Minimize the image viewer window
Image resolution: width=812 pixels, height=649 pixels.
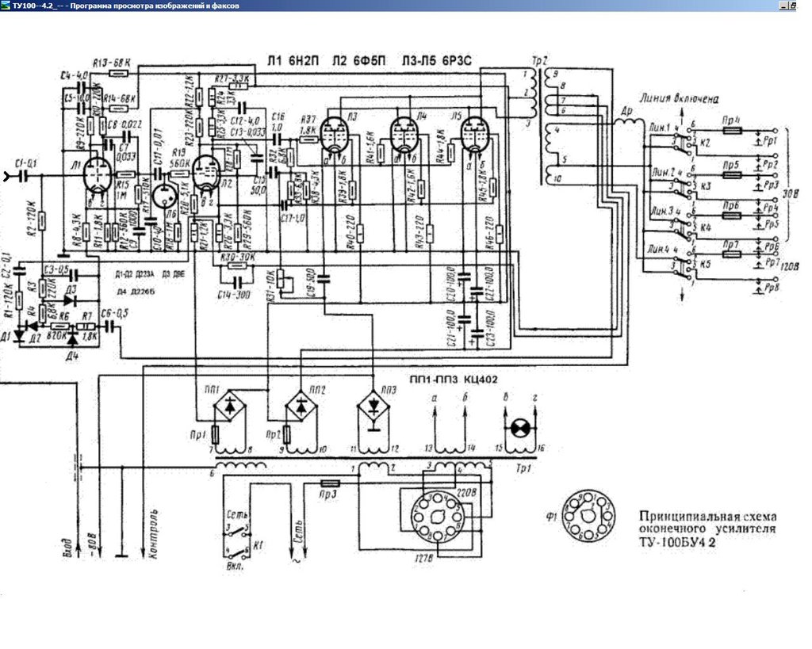coord(783,6)
